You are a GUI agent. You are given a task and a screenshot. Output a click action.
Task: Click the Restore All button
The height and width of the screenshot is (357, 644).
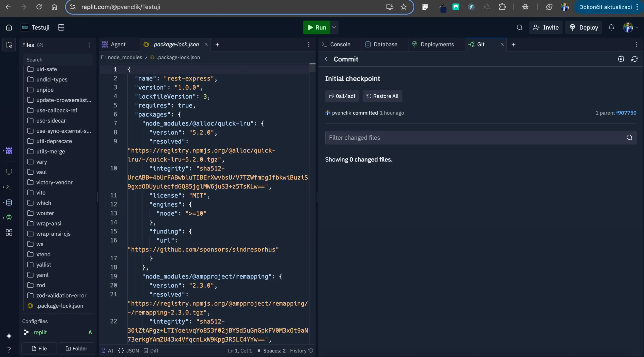click(x=382, y=96)
